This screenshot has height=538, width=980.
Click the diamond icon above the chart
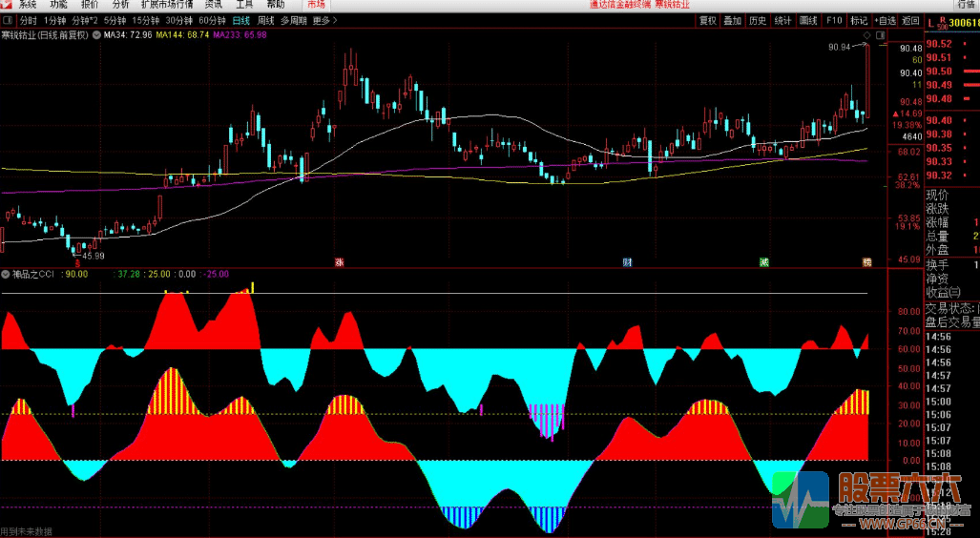click(867, 35)
